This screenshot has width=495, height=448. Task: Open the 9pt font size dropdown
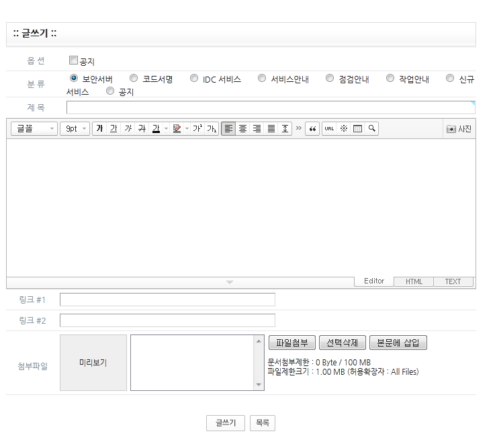tap(75, 129)
